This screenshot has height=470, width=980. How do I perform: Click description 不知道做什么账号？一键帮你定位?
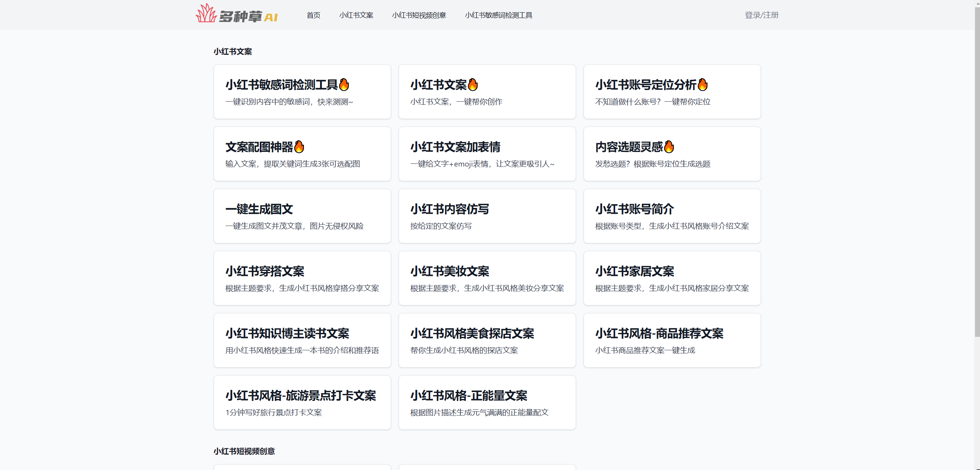(x=653, y=102)
